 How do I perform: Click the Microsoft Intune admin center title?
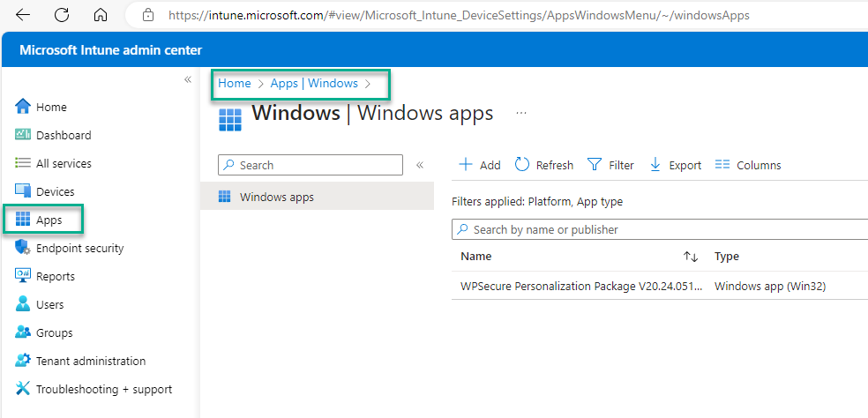[111, 50]
